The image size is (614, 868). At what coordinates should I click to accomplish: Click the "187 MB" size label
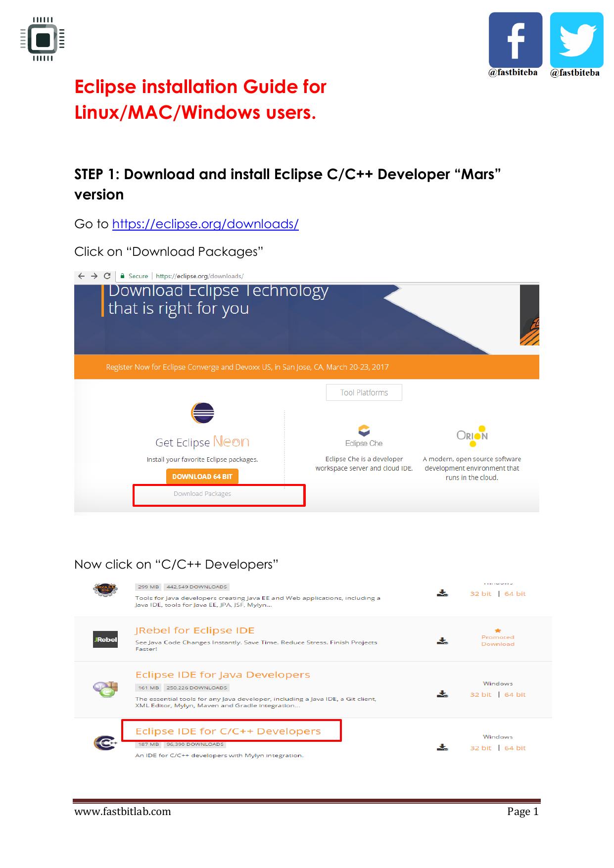pyautogui.click(x=148, y=744)
